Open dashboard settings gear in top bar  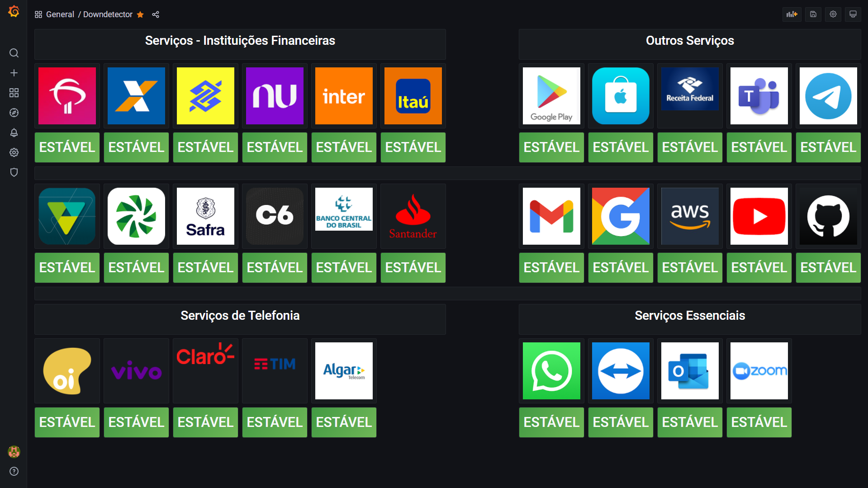833,14
